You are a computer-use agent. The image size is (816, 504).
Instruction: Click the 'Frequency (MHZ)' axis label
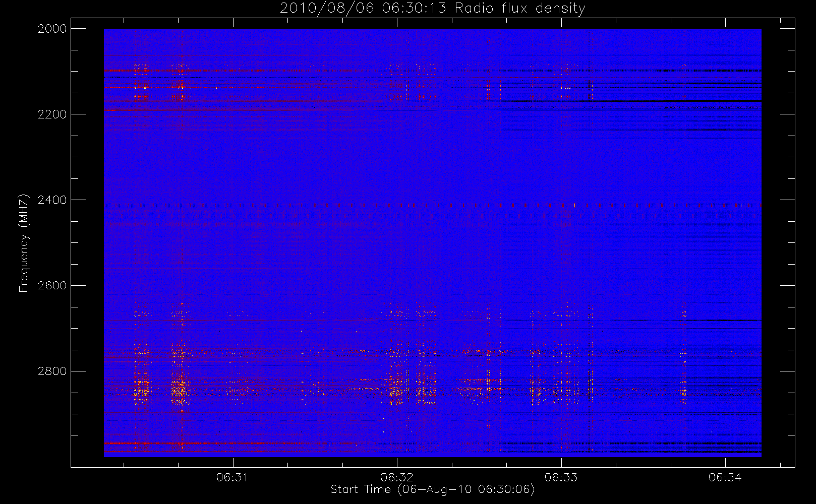point(23,243)
